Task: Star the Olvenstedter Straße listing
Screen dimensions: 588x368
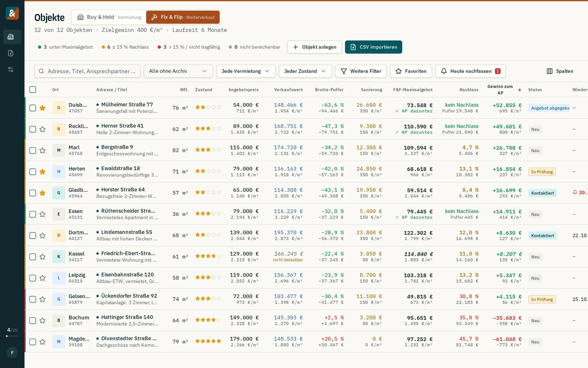Action: pos(43,342)
